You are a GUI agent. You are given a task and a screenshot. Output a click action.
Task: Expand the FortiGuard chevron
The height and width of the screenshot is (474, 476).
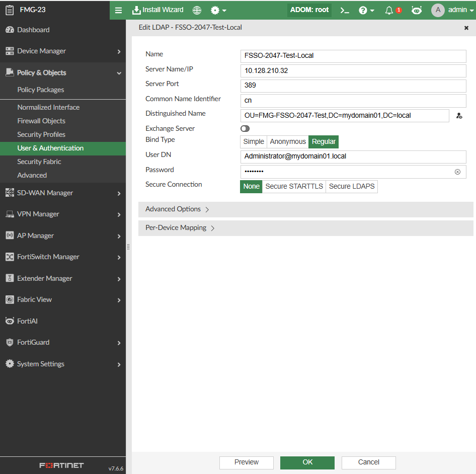click(x=119, y=343)
